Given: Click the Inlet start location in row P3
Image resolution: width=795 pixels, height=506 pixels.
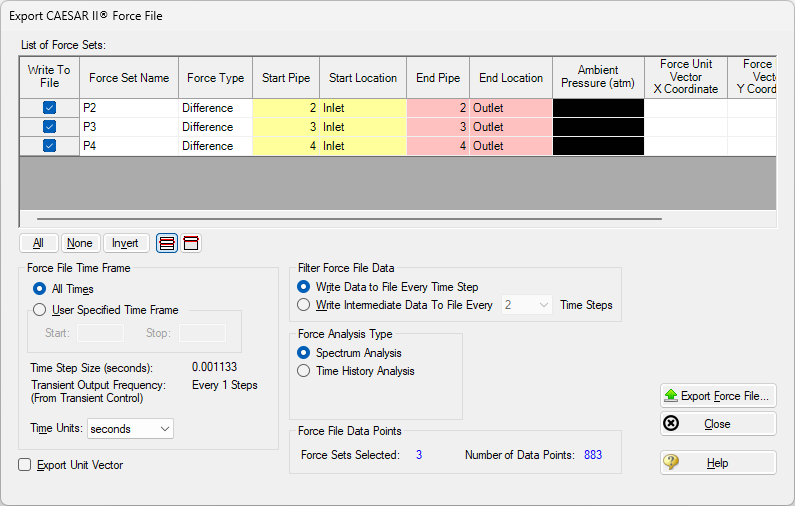Looking at the screenshot, I should [x=363, y=127].
